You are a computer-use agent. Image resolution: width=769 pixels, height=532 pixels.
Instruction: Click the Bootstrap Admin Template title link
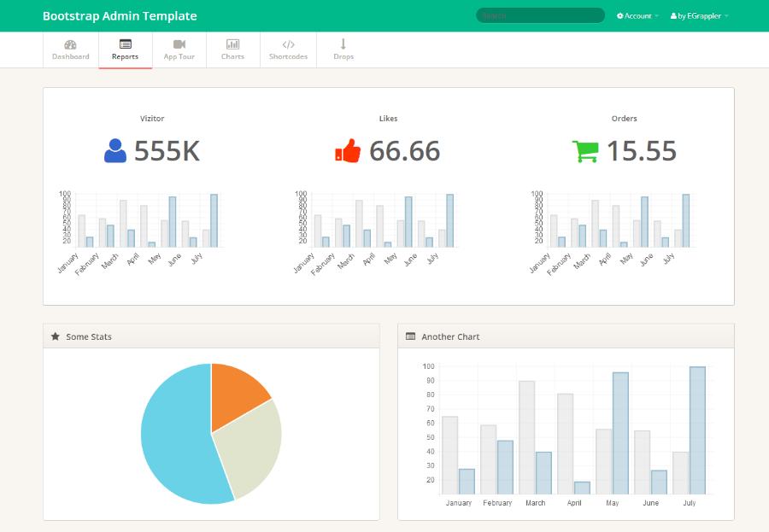point(120,15)
